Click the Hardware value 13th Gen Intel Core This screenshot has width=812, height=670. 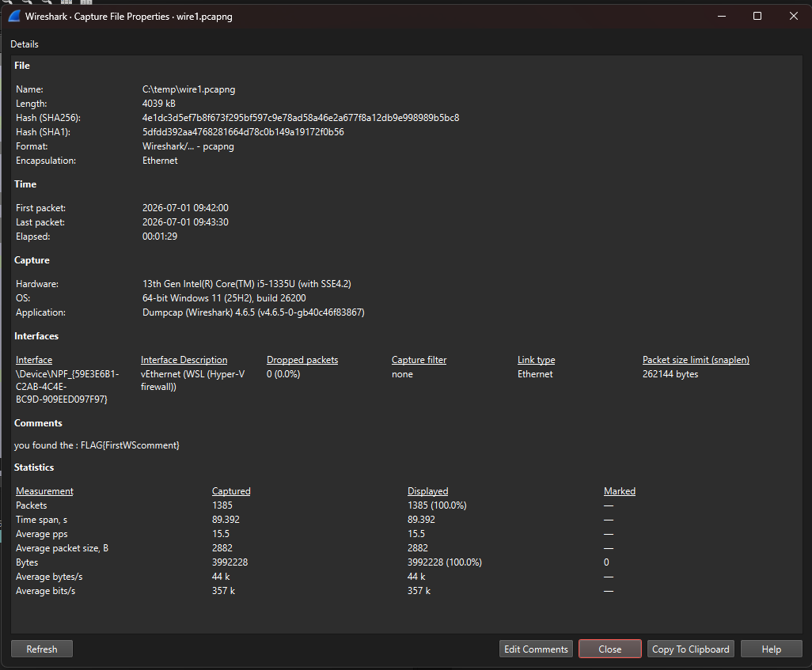point(246,284)
